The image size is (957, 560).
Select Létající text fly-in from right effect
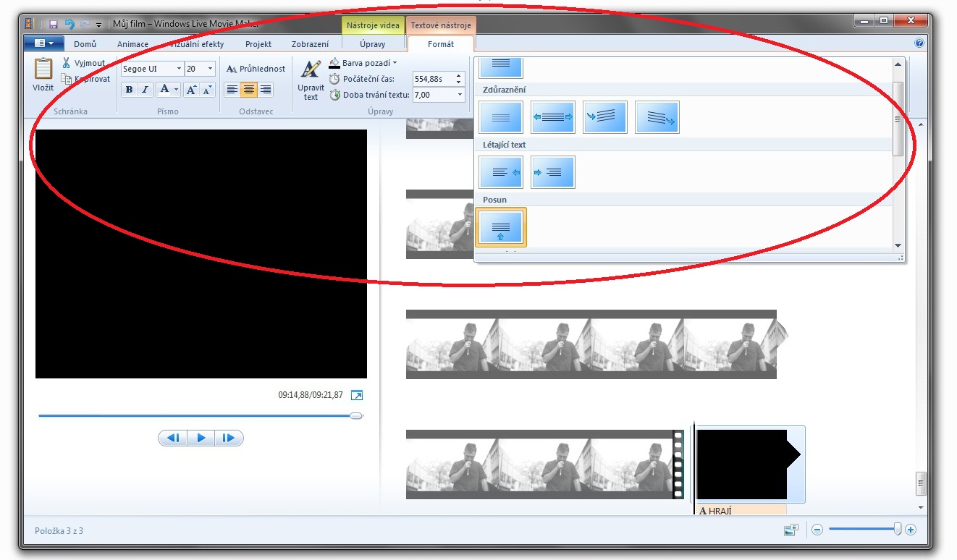501,172
